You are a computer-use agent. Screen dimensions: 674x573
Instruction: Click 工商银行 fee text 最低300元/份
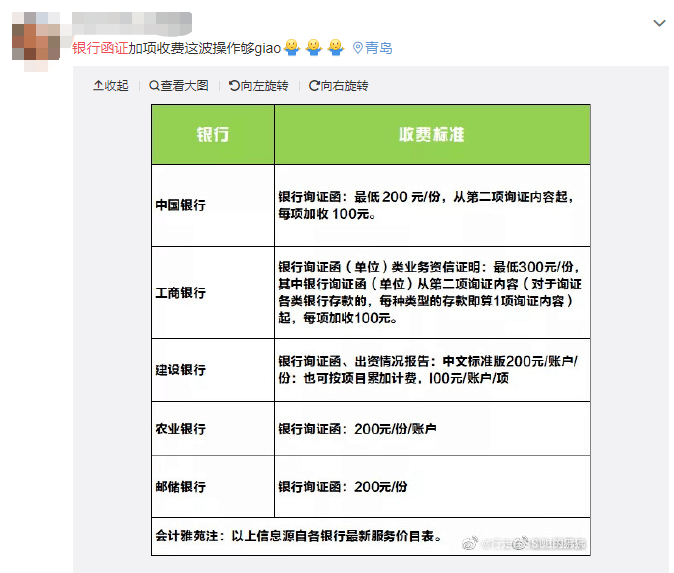point(533,267)
